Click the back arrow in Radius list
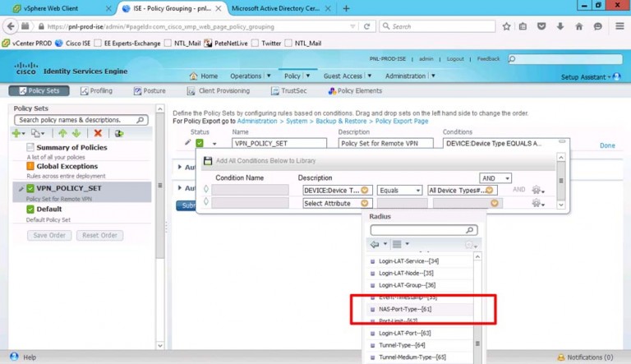 tap(375, 244)
